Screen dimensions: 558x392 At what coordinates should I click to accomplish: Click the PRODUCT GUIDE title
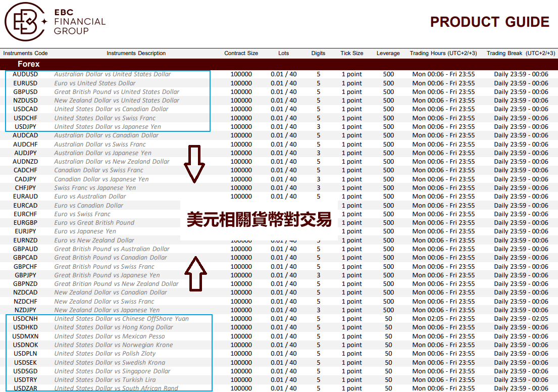tap(490, 22)
